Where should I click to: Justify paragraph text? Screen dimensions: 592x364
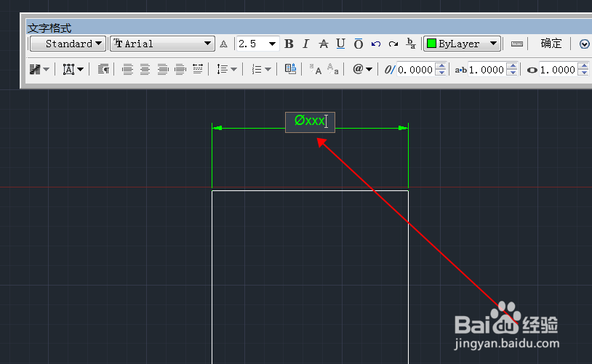pos(180,70)
